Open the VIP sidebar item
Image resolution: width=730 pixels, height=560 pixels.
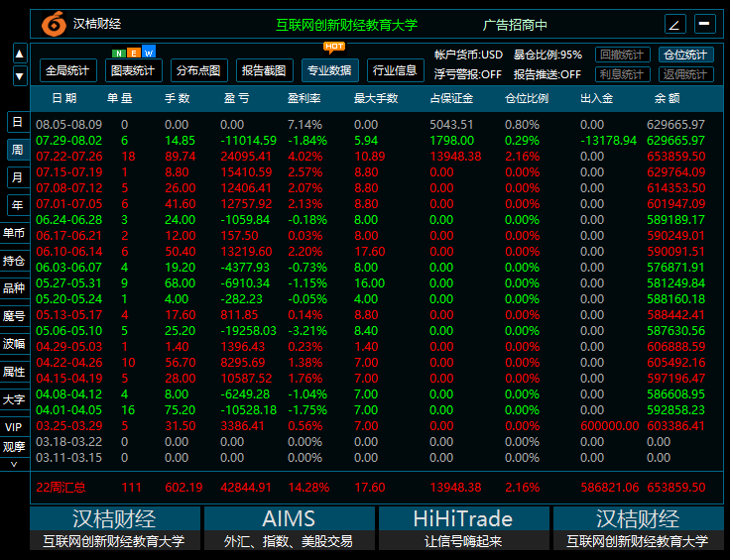tap(14, 427)
